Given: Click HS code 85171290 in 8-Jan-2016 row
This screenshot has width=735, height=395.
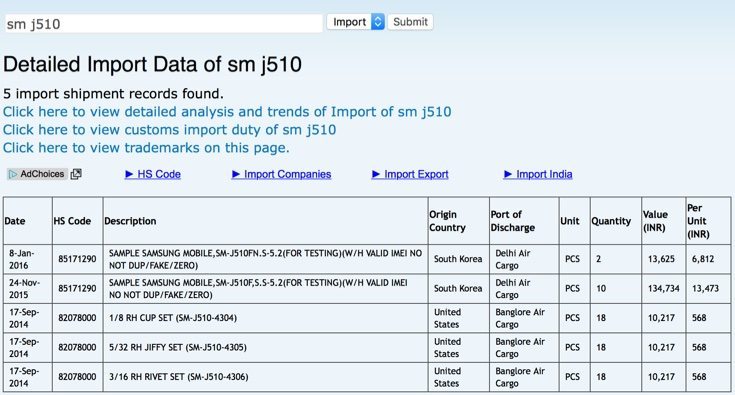Looking at the screenshot, I should [77, 259].
